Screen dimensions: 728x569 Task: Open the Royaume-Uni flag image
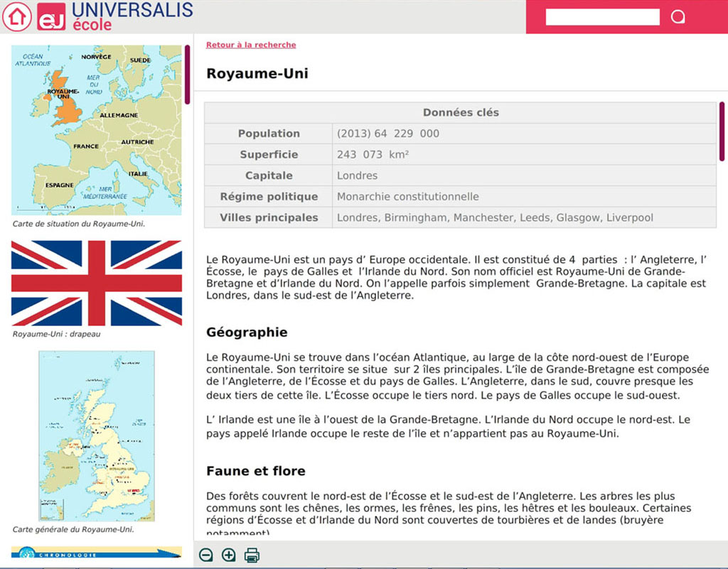coord(97,283)
